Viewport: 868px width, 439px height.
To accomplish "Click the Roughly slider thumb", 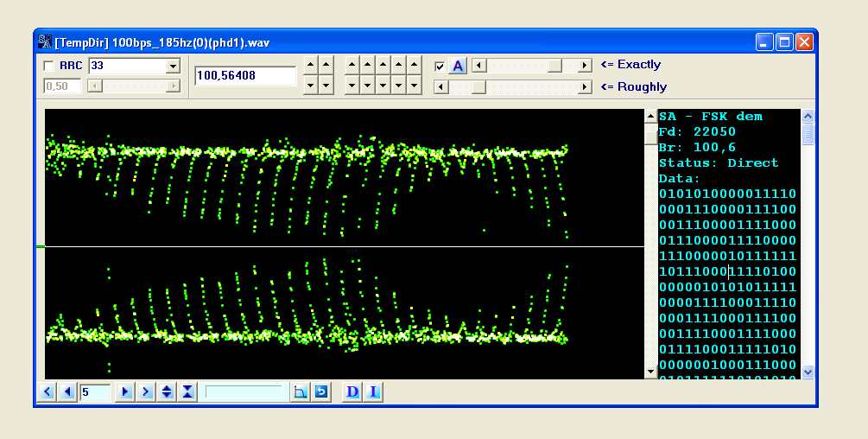I will [x=478, y=87].
